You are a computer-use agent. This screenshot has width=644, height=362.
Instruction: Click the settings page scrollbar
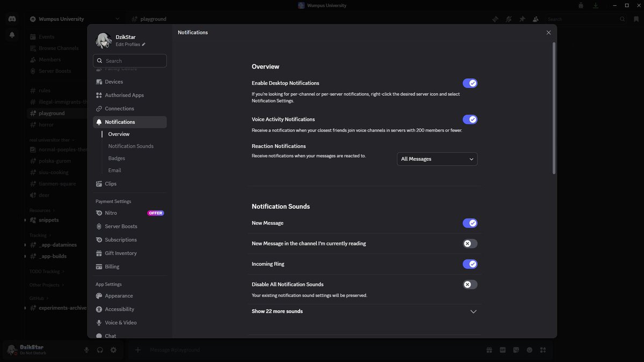tap(554, 108)
